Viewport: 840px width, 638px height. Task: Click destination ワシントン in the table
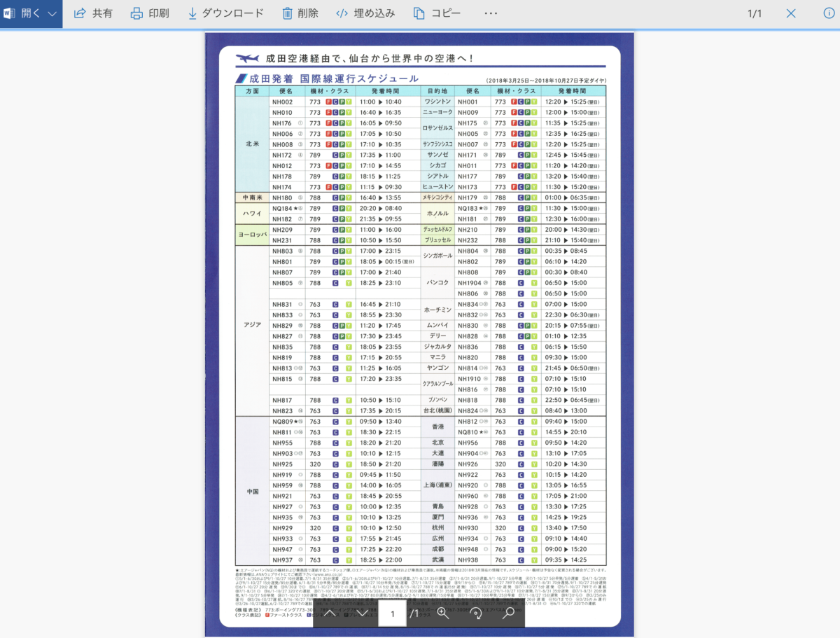[x=438, y=102]
